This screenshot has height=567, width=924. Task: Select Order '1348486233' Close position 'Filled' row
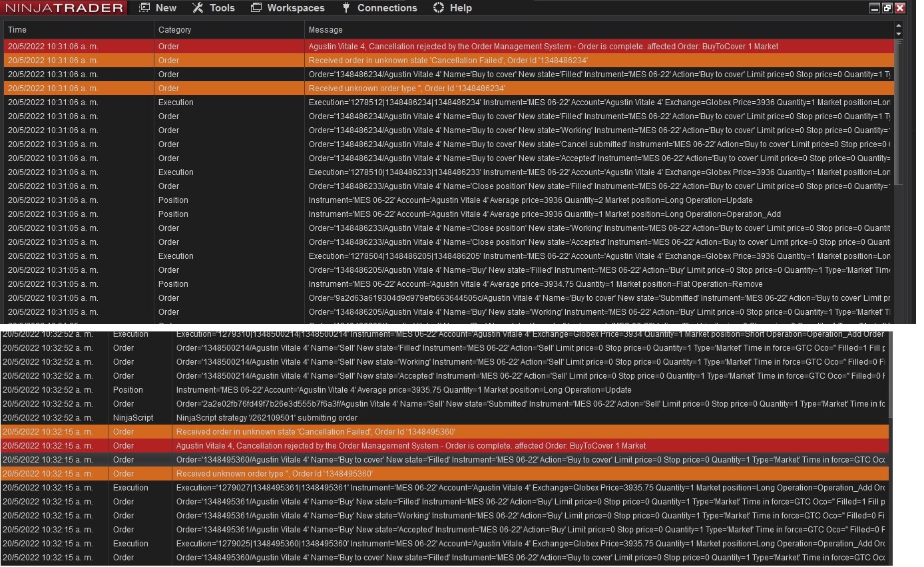[449, 186]
